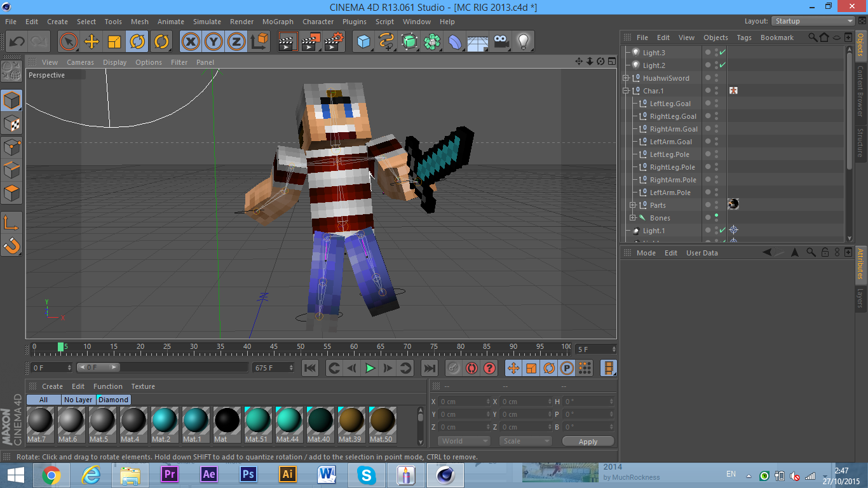Toggle the visibility dot for Bones
Viewport: 868px width, 488px height.
(717, 217)
